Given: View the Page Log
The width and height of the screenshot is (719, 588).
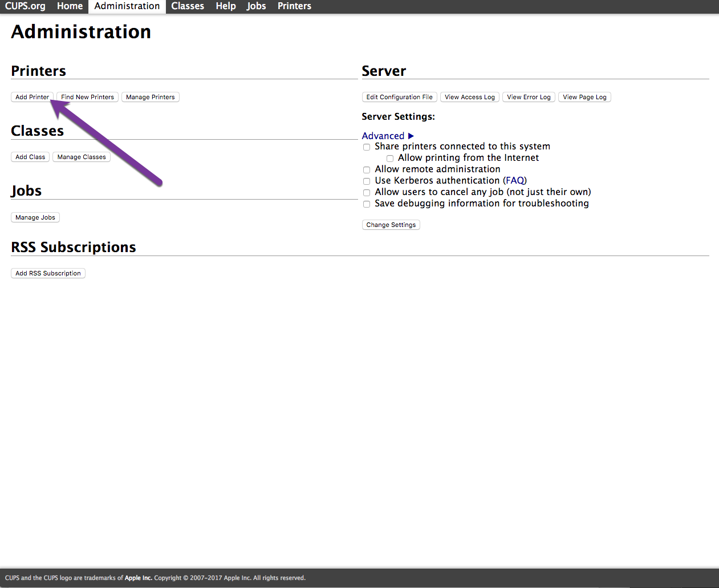Looking at the screenshot, I should click(584, 97).
